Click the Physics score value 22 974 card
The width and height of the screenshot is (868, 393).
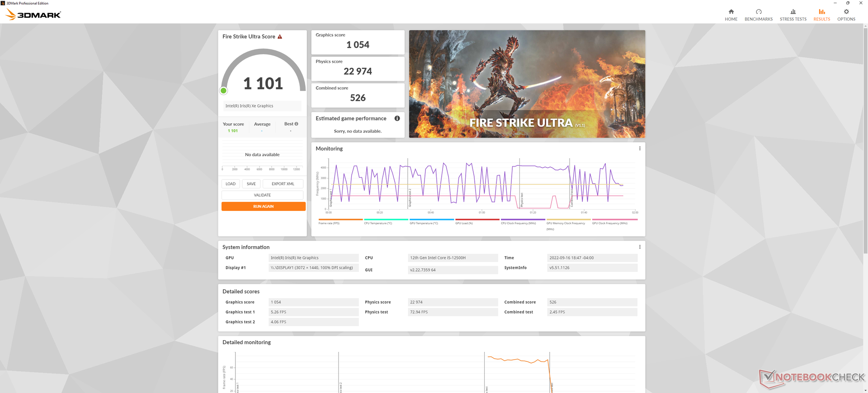tap(358, 69)
